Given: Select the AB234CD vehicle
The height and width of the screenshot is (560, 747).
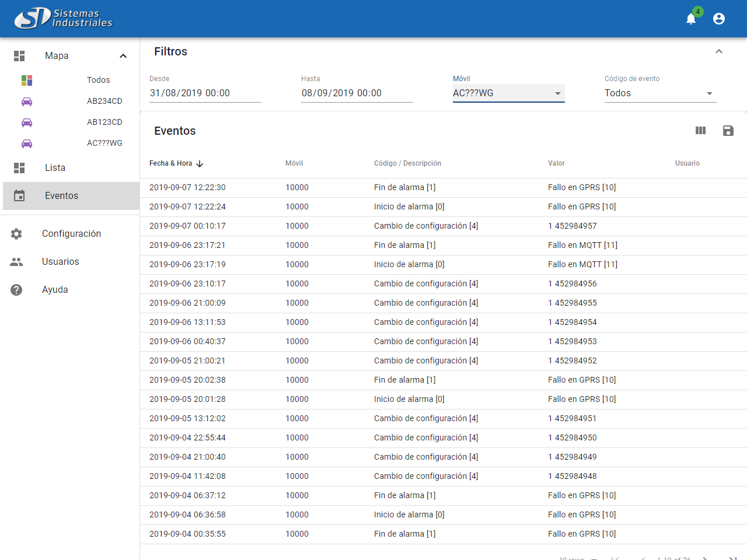Looking at the screenshot, I should pos(104,101).
